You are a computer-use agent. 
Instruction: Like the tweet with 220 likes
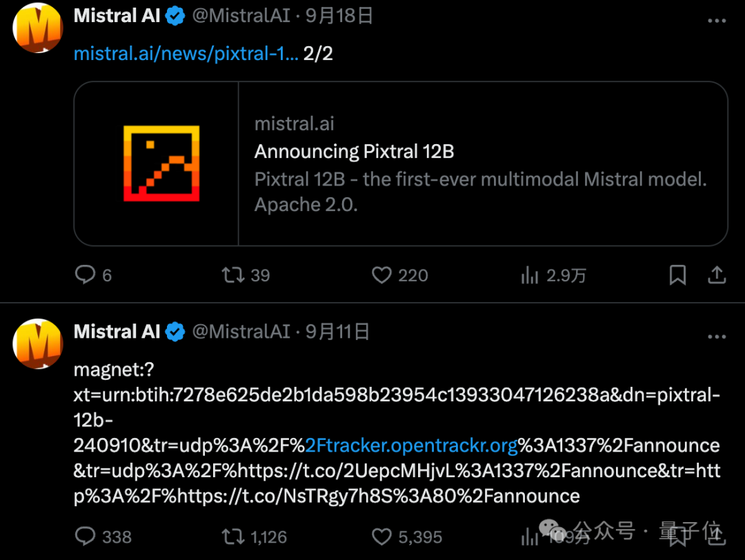tap(382, 275)
